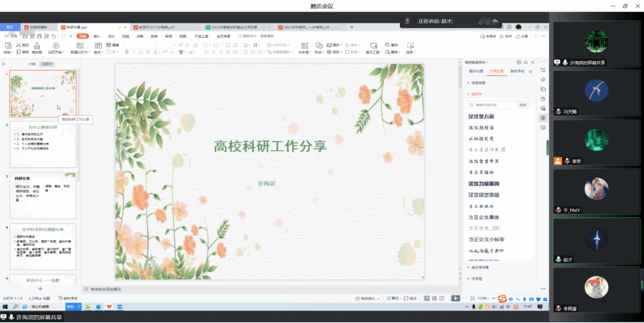644x323 pixels.
Task: Switch to the 图片处理 panel tab
Action: coord(476,70)
